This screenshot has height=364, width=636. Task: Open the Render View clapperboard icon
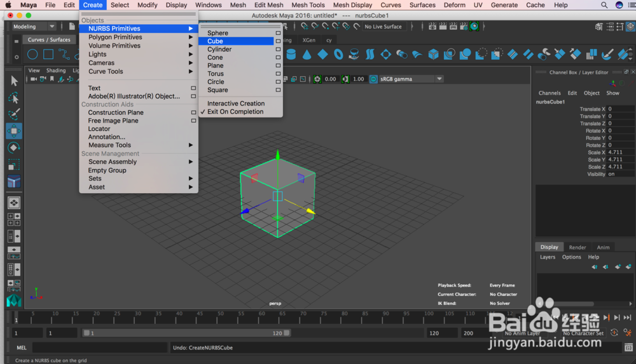pos(432,27)
